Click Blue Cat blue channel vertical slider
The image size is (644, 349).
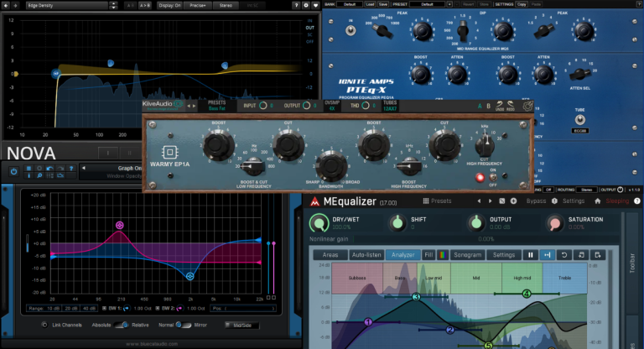[x=268, y=245]
